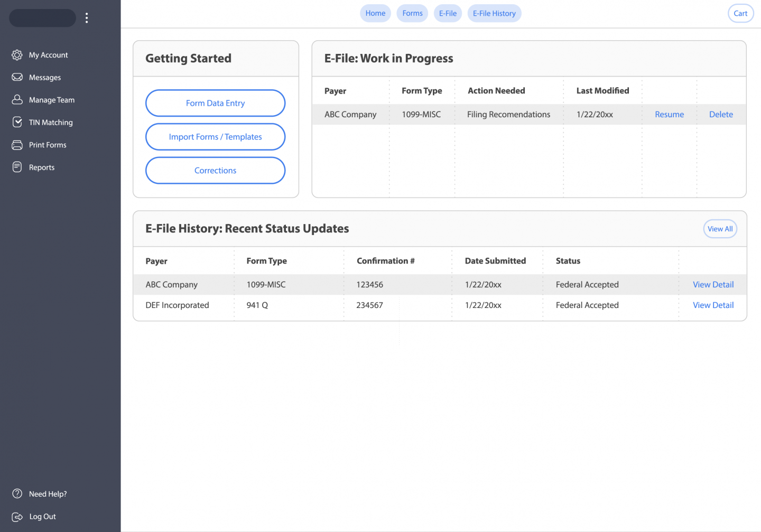The width and height of the screenshot is (761, 532).
Task: Click the Form Data Entry button
Action: tap(215, 103)
